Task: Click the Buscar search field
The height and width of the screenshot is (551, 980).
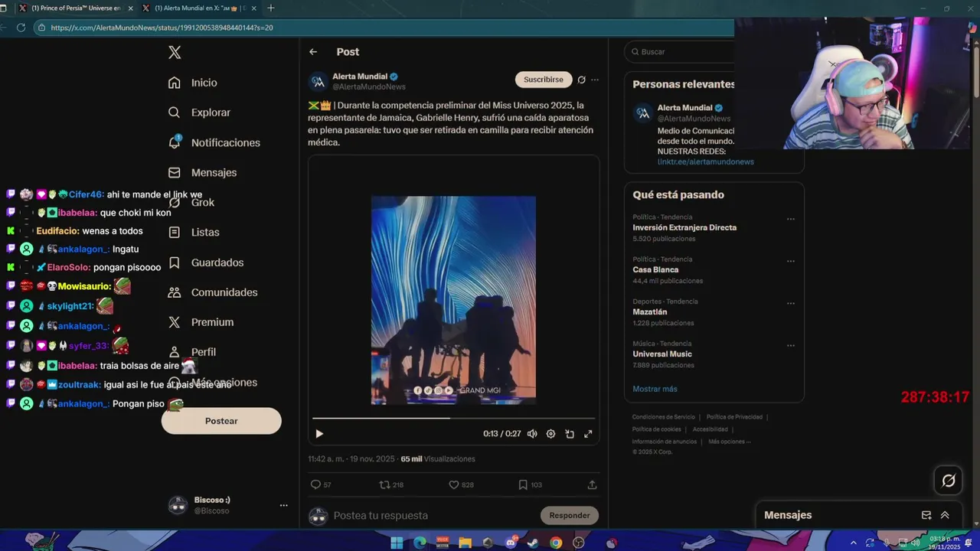Action: [x=680, y=52]
